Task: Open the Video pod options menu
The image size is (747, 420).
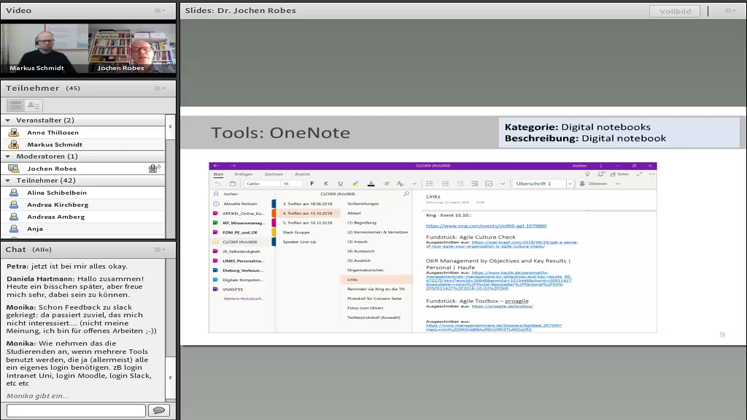Action: click(x=160, y=11)
